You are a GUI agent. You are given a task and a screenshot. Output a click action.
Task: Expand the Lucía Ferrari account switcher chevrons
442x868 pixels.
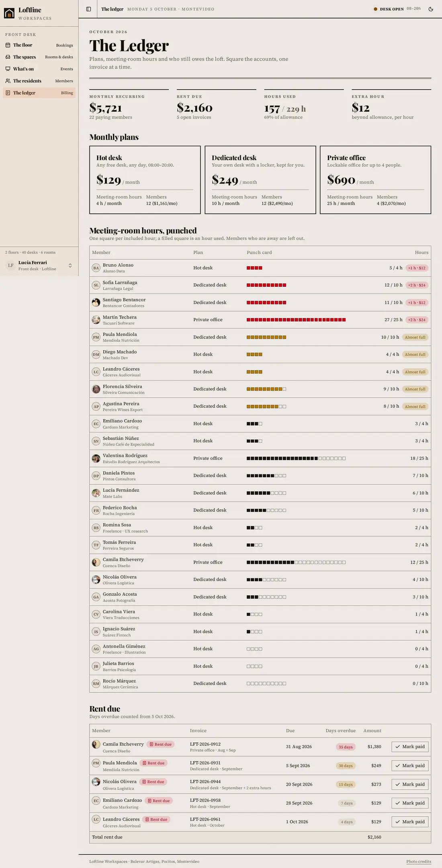(70, 266)
